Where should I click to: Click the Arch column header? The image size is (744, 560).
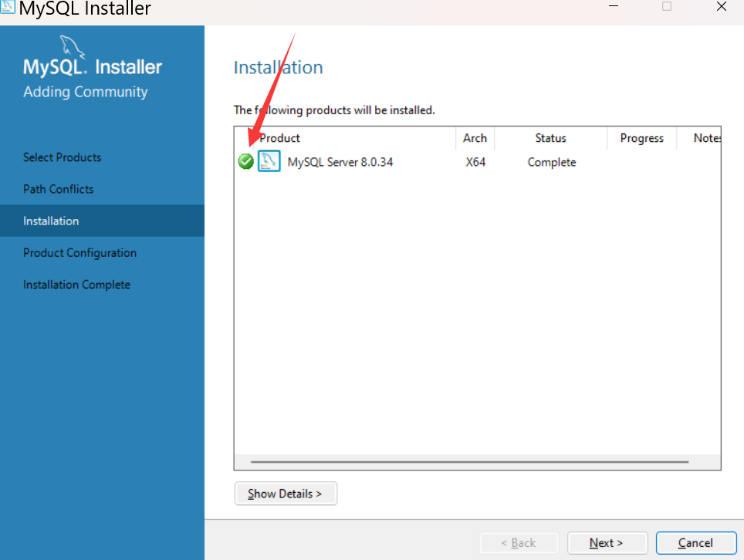click(475, 138)
